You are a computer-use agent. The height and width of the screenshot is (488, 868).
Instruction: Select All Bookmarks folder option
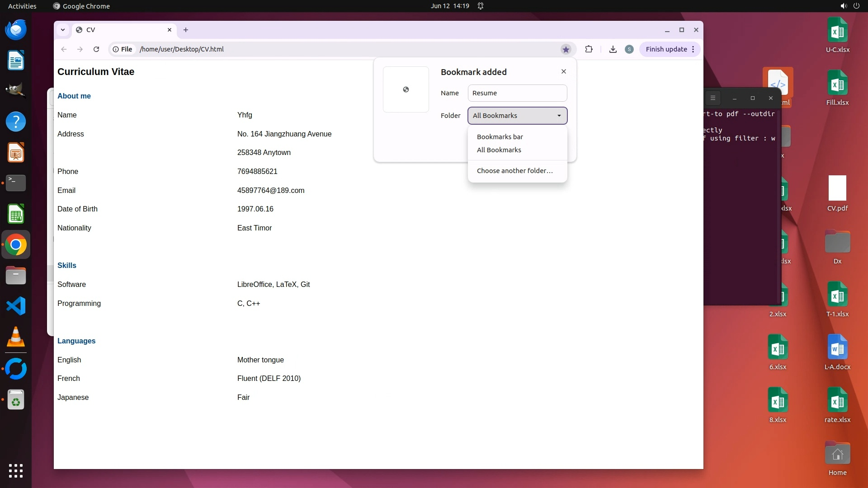(x=499, y=150)
